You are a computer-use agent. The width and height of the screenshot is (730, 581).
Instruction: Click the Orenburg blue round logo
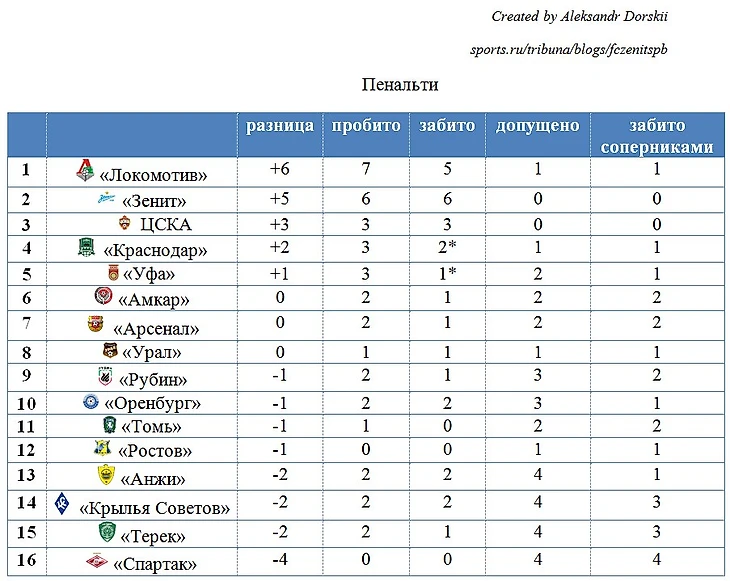pyautogui.click(x=91, y=401)
